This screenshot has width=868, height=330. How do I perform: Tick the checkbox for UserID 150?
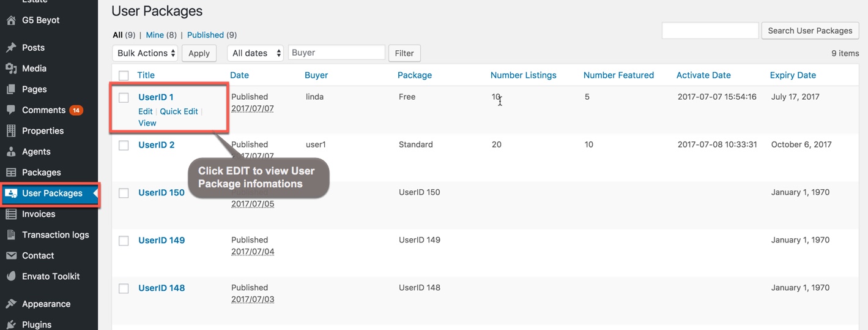(124, 193)
